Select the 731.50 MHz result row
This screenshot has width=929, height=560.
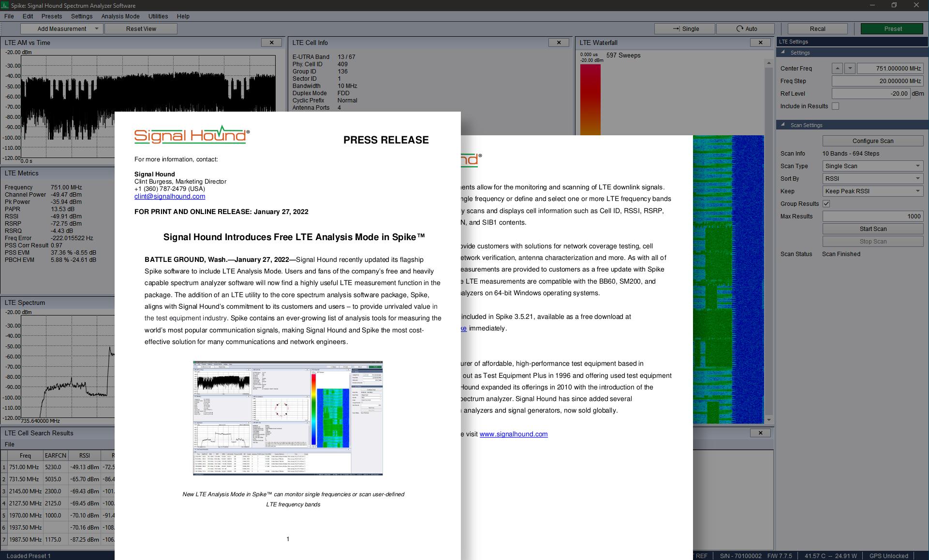coord(58,479)
